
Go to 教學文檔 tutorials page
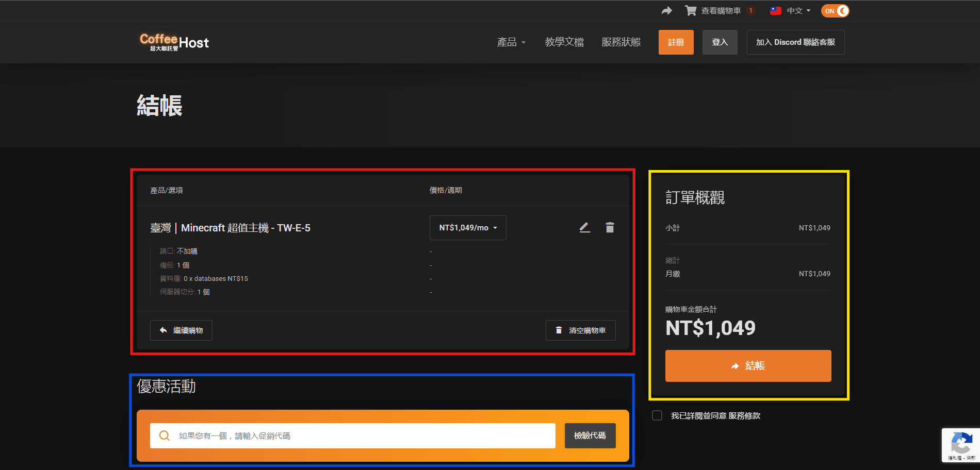point(564,42)
